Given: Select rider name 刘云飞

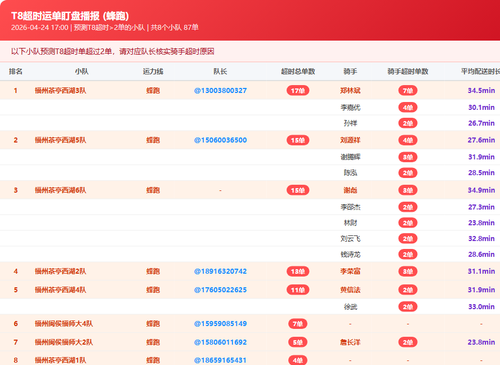Looking at the screenshot, I should click(x=350, y=239).
